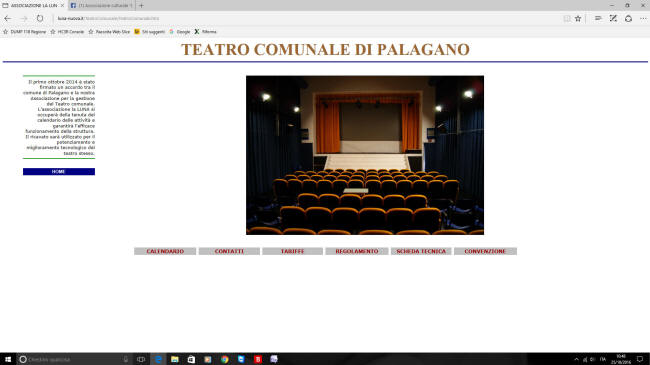The image size is (650, 365).
Task: Go back to the previous page
Action: [x=7, y=19]
